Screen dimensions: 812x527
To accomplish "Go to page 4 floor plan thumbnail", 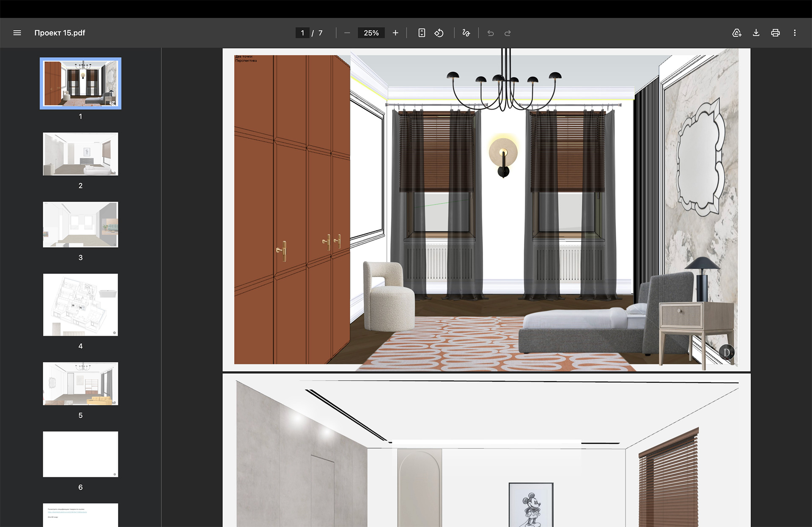I will 80,305.
